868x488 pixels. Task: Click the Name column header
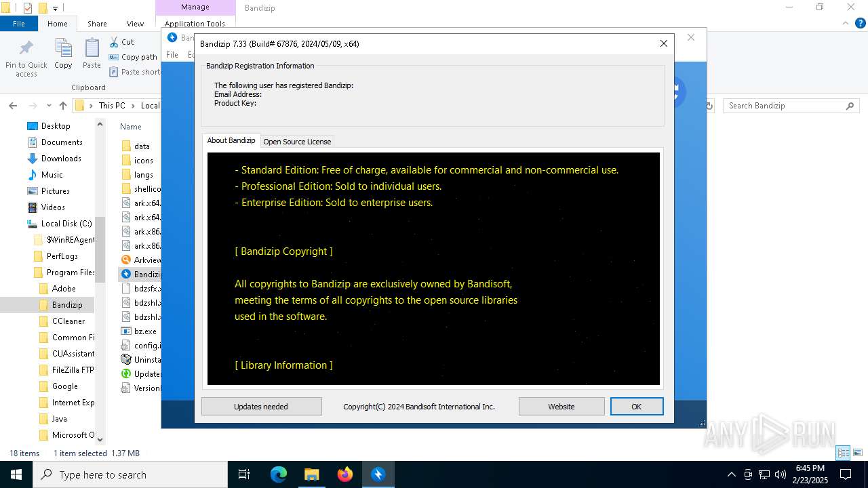[131, 127]
